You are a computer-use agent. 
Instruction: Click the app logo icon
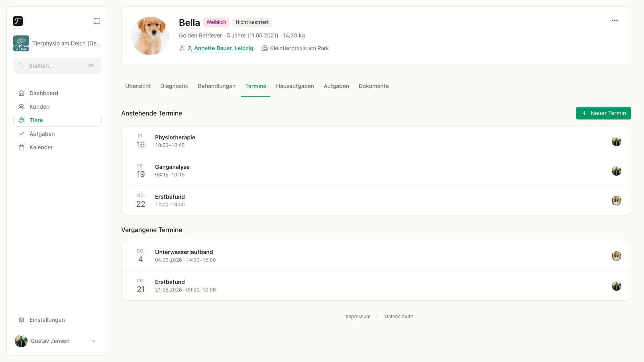[18, 21]
